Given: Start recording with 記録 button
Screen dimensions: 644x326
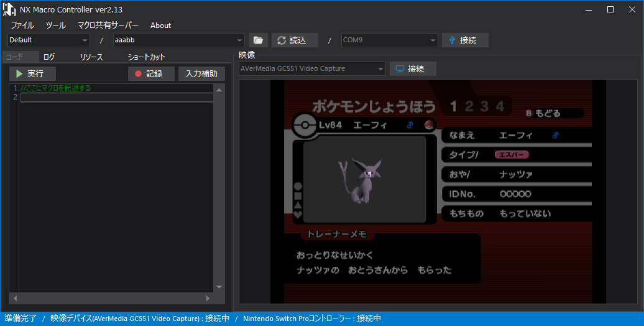Looking at the screenshot, I should [151, 73].
